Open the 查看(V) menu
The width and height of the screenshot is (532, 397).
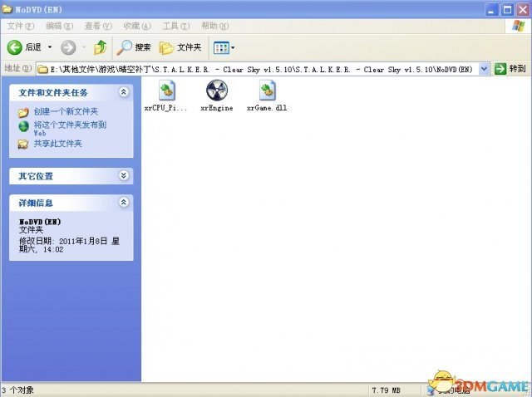tap(98, 26)
